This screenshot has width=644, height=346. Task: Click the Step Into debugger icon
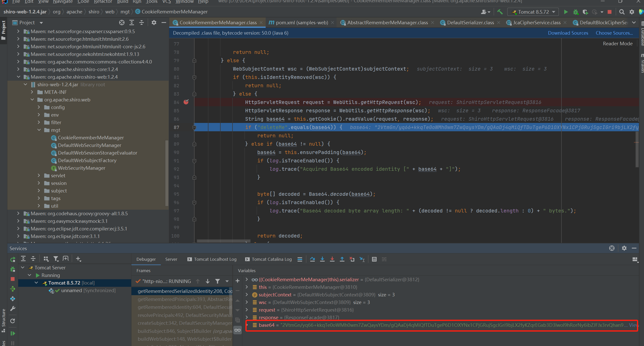pyautogui.click(x=322, y=259)
